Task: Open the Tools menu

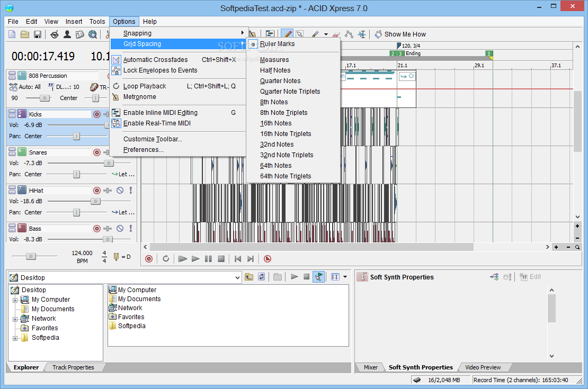Action: pyautogui.click(x=97, y=21)
